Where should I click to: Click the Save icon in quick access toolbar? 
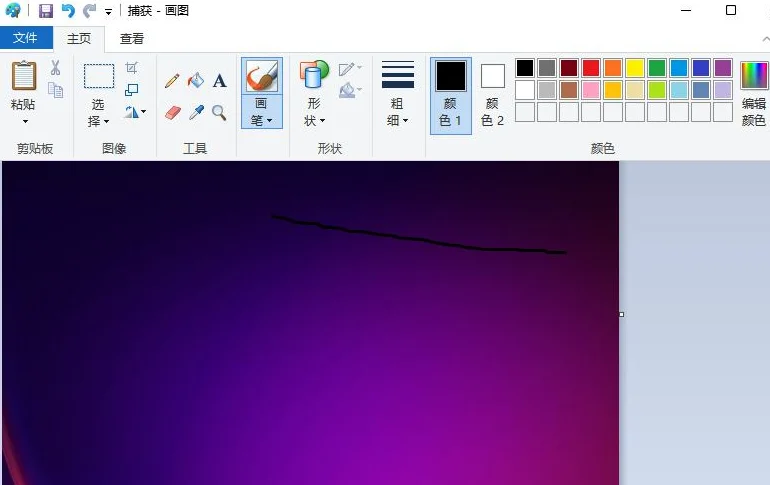(46, 10)
